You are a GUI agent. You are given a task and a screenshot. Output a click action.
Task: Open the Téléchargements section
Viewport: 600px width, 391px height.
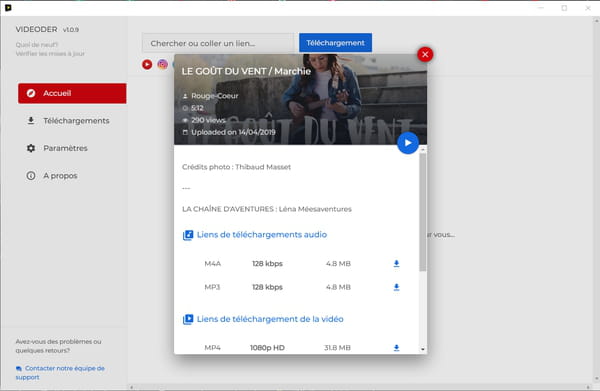[x=72, y=121]
